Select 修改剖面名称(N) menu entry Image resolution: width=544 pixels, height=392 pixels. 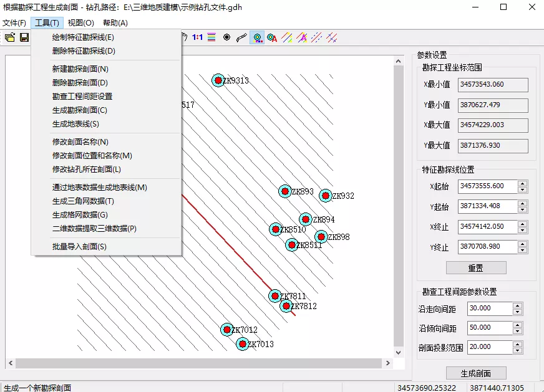pyautogui.click(x=106, y=141)
